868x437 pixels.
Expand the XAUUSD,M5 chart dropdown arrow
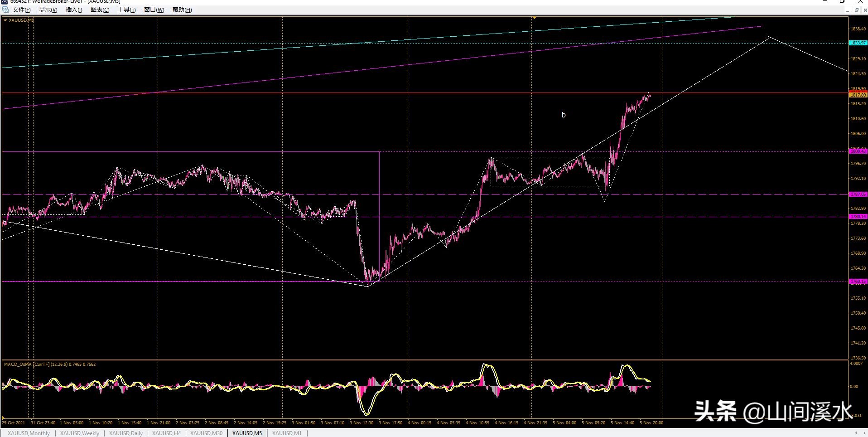point(5,20)
